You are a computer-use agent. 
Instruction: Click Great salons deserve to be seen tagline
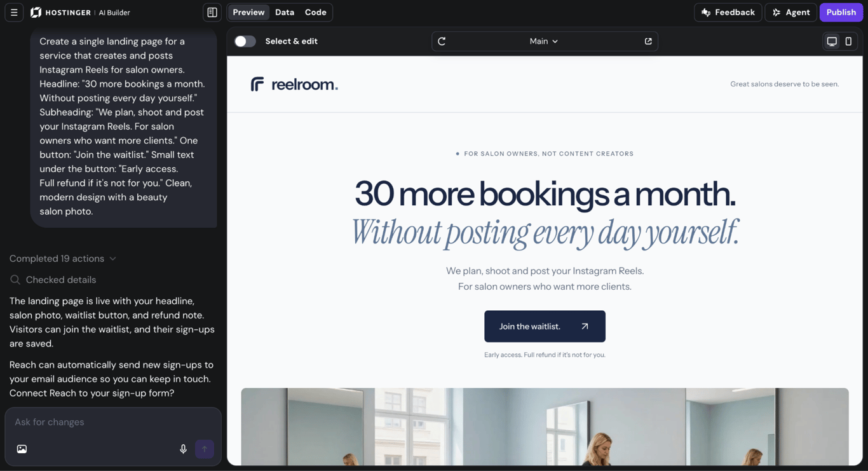784,84
